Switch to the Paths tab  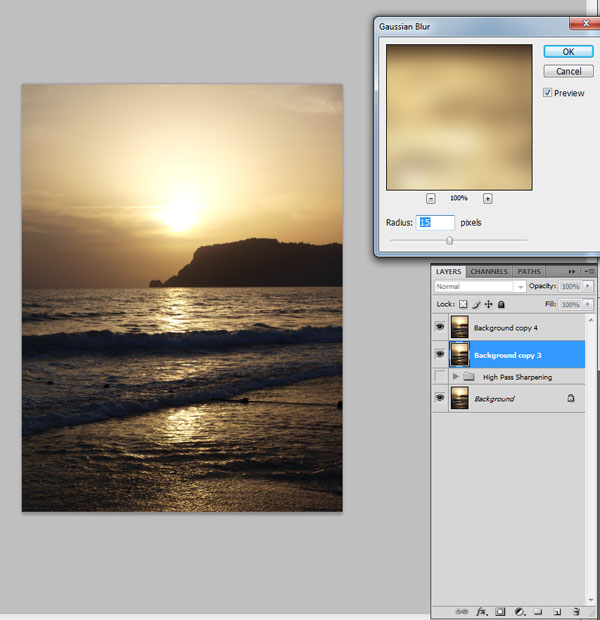tap(529, 272)
